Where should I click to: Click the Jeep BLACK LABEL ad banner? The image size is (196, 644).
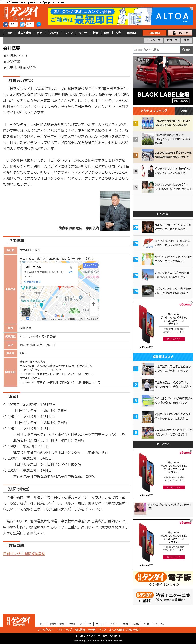point(163,80)
